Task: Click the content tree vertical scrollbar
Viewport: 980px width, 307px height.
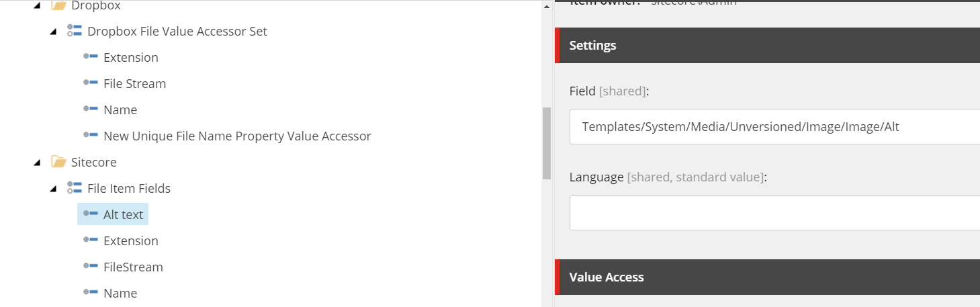Action: click(x=546, y=143)
